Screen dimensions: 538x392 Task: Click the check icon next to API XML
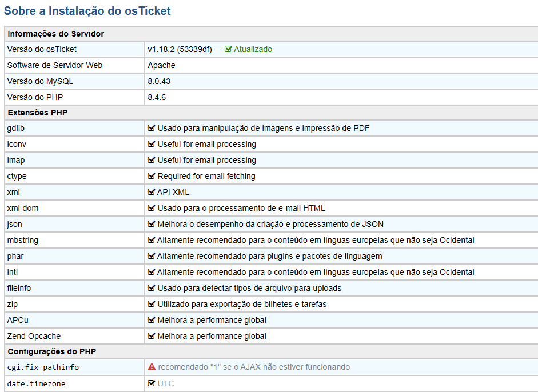coord(152,192)
